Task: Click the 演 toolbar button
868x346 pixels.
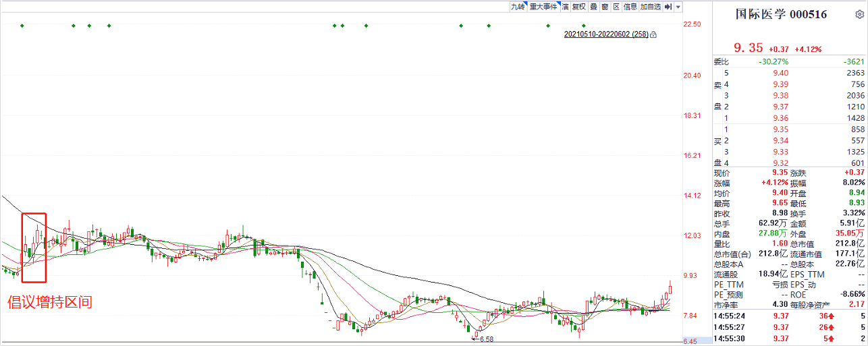Action: (564, 7)
